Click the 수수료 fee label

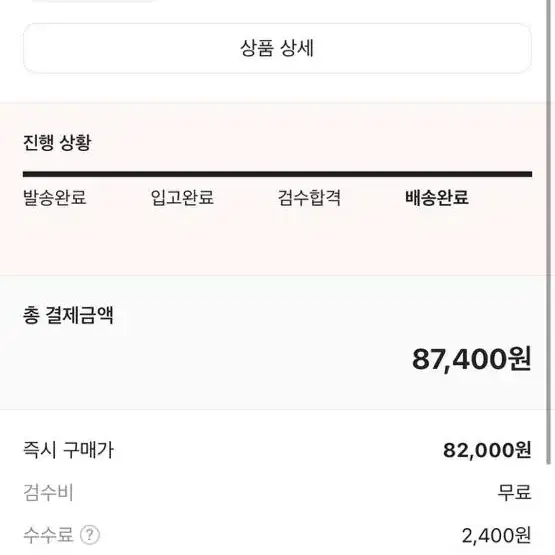click(48, 535)
